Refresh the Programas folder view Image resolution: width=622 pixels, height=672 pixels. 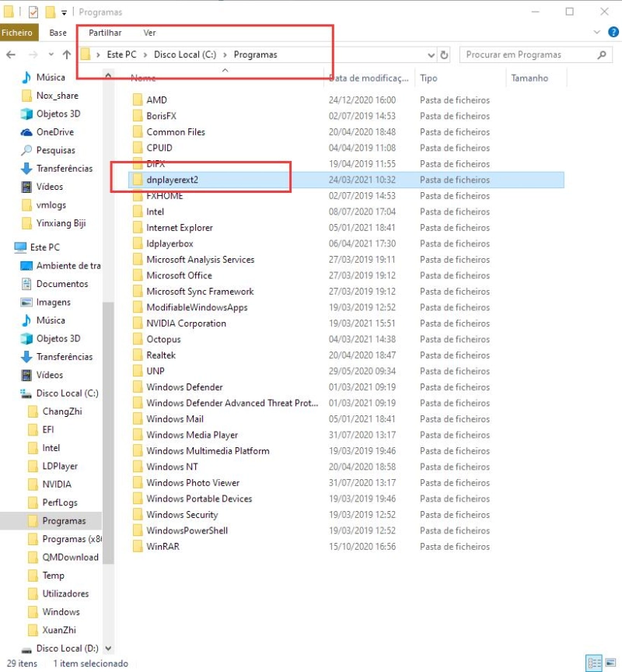pos(445,55)
